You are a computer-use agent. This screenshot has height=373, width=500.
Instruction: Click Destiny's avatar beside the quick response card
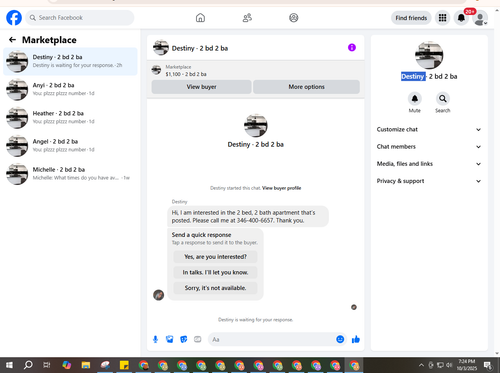158,295
